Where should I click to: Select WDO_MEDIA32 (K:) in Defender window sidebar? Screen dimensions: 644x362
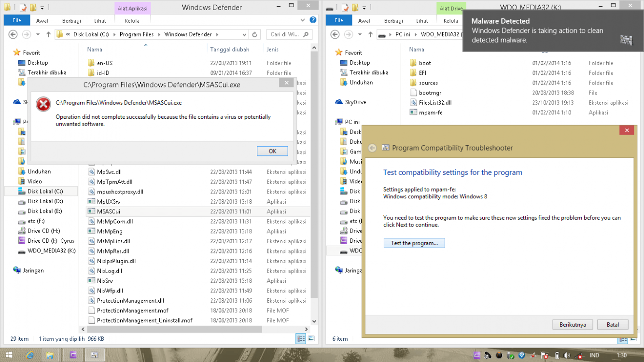click(x=51, y=251)
